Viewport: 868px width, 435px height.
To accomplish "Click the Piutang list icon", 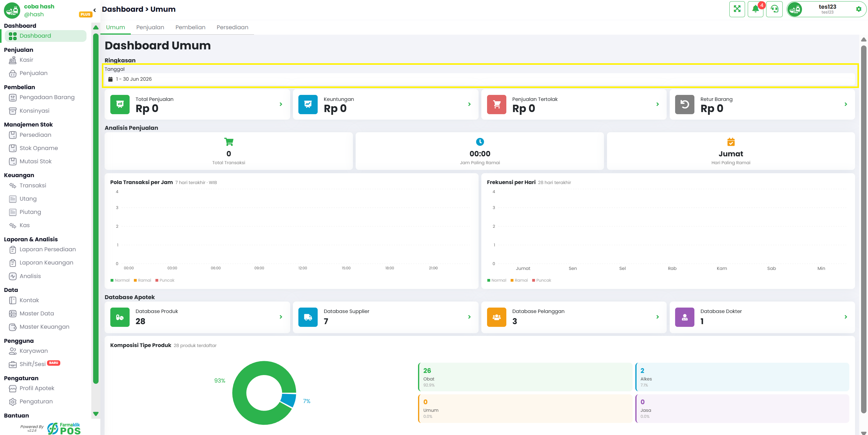I will coord(12,212).
